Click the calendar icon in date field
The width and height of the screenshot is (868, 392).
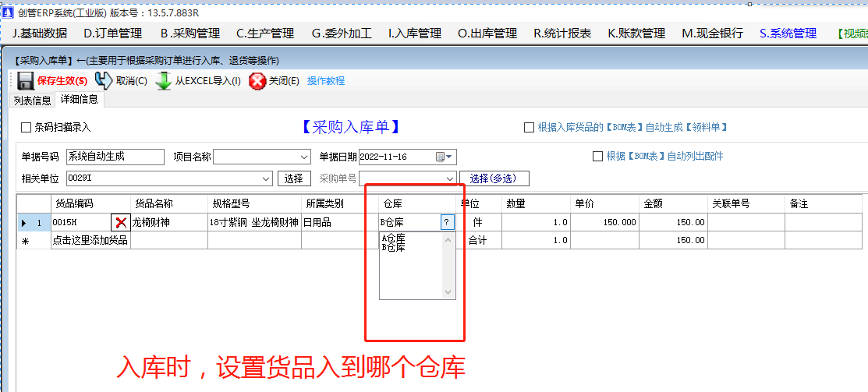441,157
